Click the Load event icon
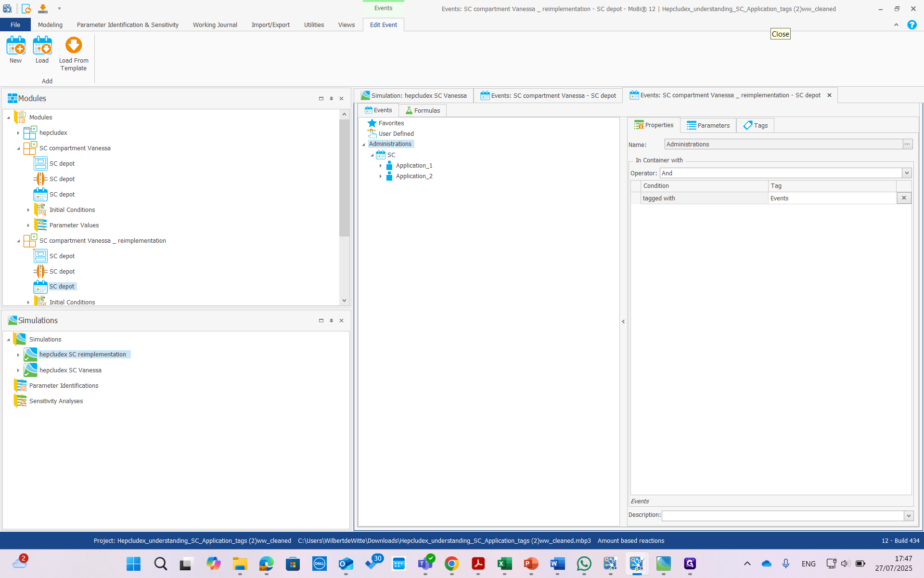 [x=42, y=46]
